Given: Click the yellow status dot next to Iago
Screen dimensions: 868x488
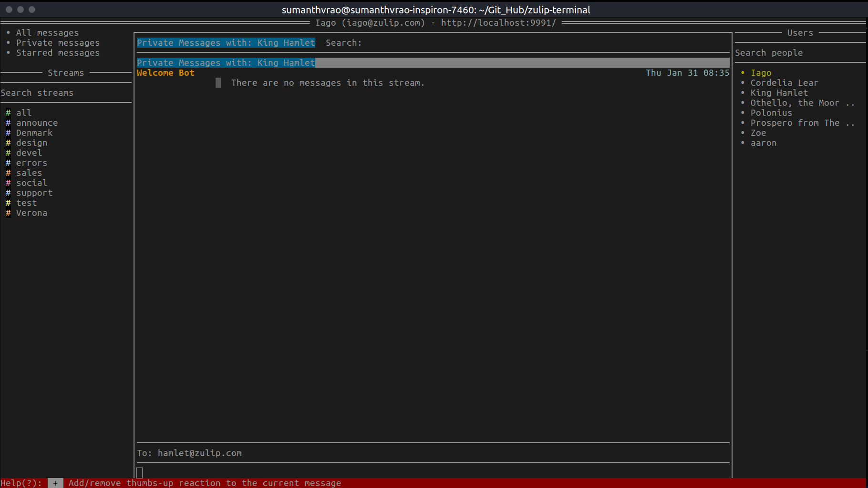Looking at the screenshot, I should tap(743, 73).
